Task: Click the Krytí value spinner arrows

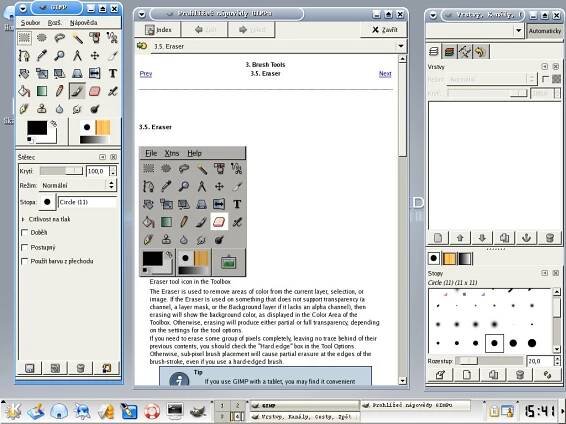Action: pyautogui.click(x=113, y=171)
